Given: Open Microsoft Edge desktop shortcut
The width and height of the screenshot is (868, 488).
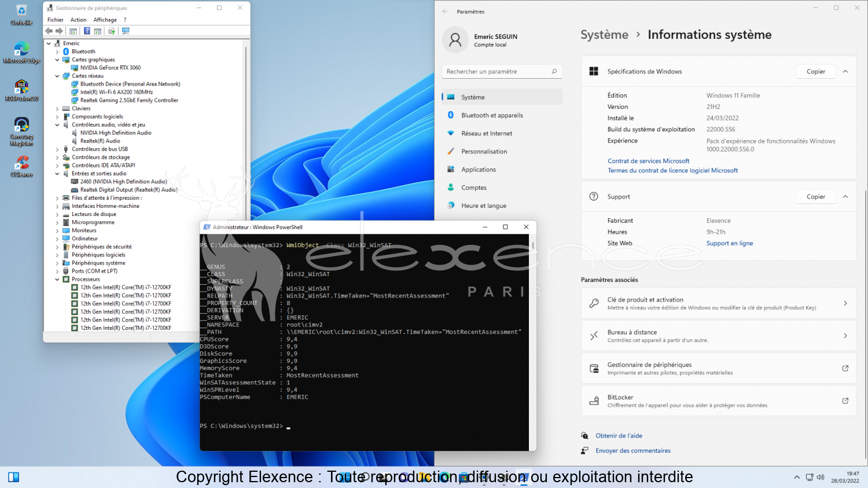Looking at the screenshot, I should tap(21, 53).
